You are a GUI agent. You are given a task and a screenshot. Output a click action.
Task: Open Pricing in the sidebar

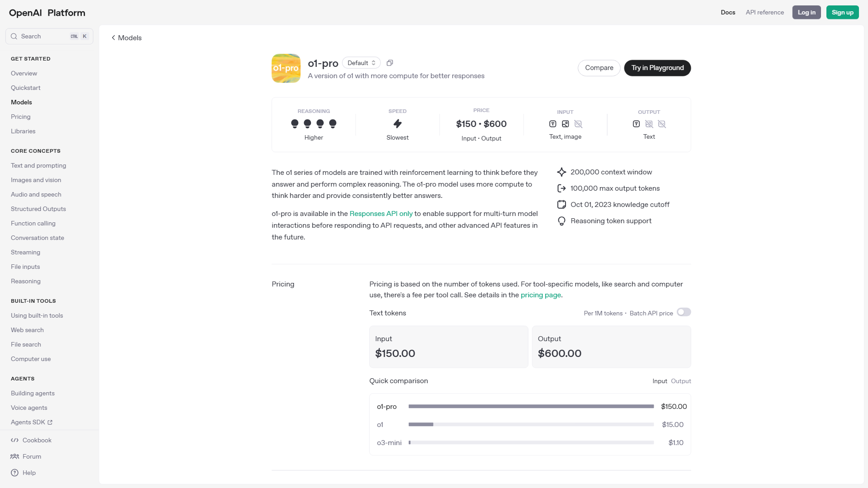coord(21,117)
